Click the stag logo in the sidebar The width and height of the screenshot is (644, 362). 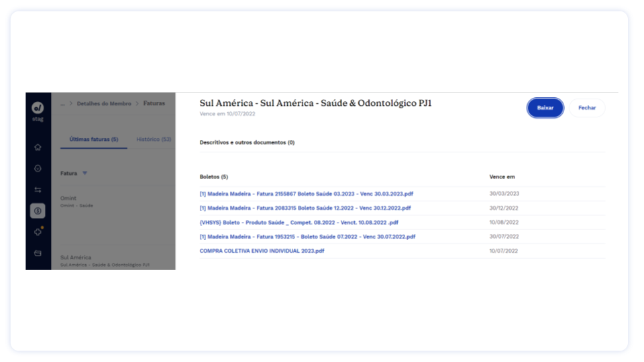(38, 108)
